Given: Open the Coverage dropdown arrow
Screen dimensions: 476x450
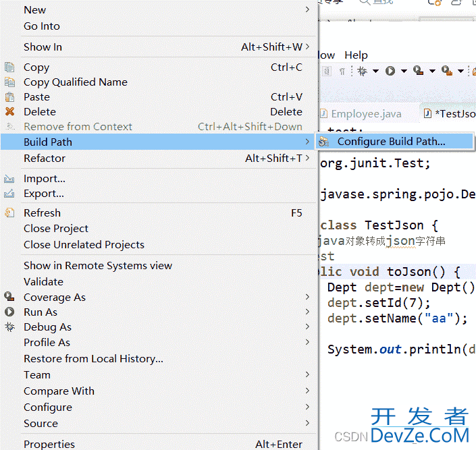Looking at the screenshot, I should tap(432, 72).
